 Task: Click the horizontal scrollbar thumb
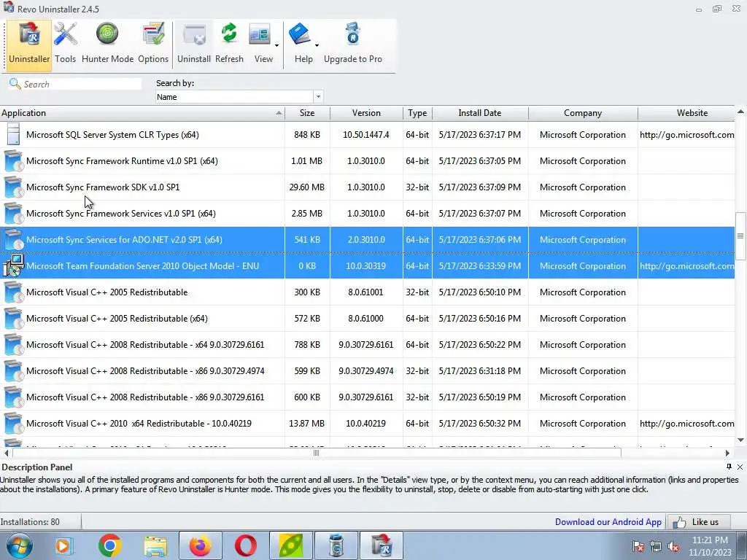(x=317, y=453)
